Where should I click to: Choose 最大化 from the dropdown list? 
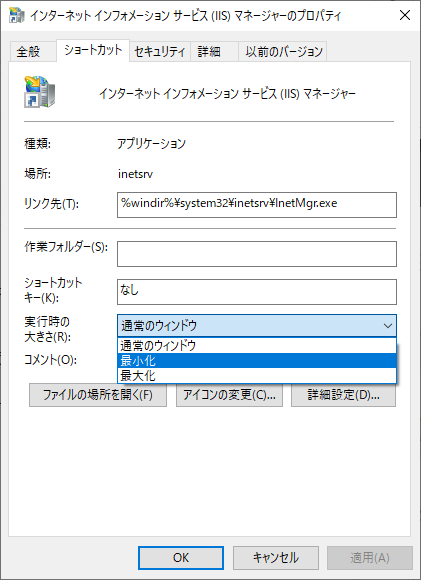[257, 375]
